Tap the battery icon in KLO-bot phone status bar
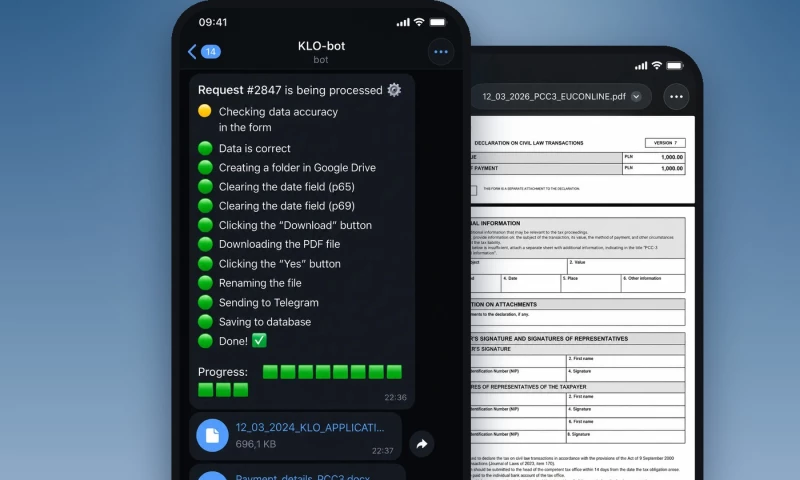Viewport: 800px width, 480px height. coord(438,22)
